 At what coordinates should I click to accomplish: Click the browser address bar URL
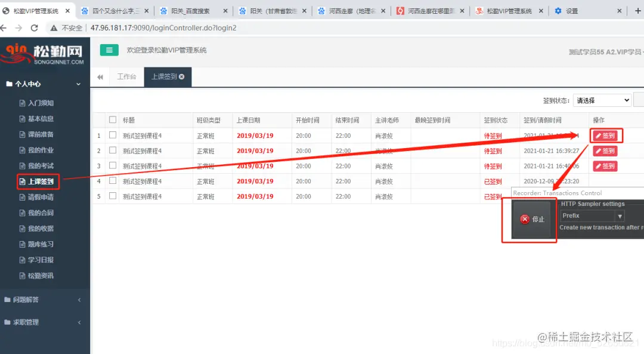pos(163,28)
